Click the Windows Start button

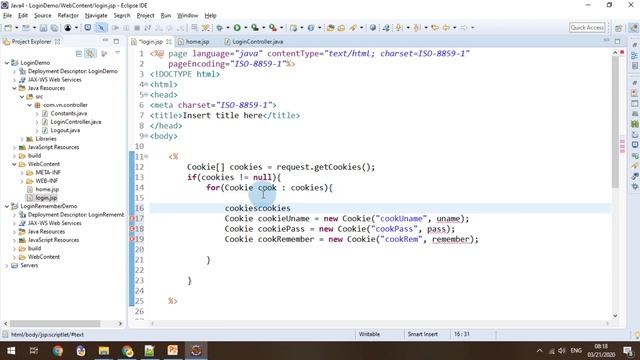pos(11,351)
